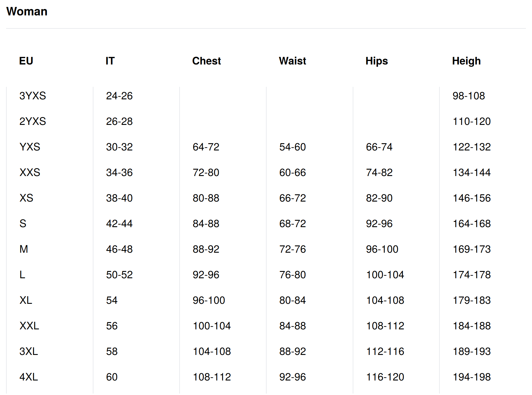
Task: Select the 3YXS size cell
Action: tap(32, 96)
